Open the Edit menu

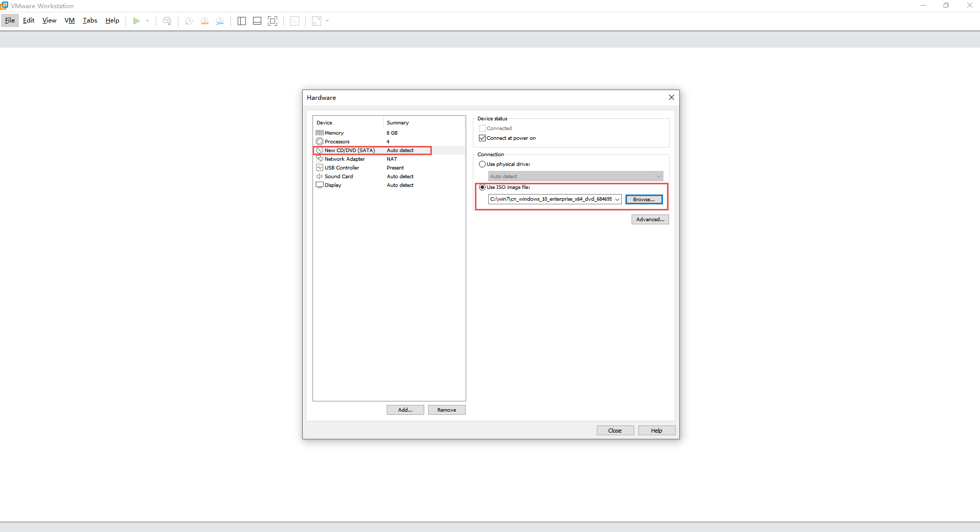tap(29, 20)
